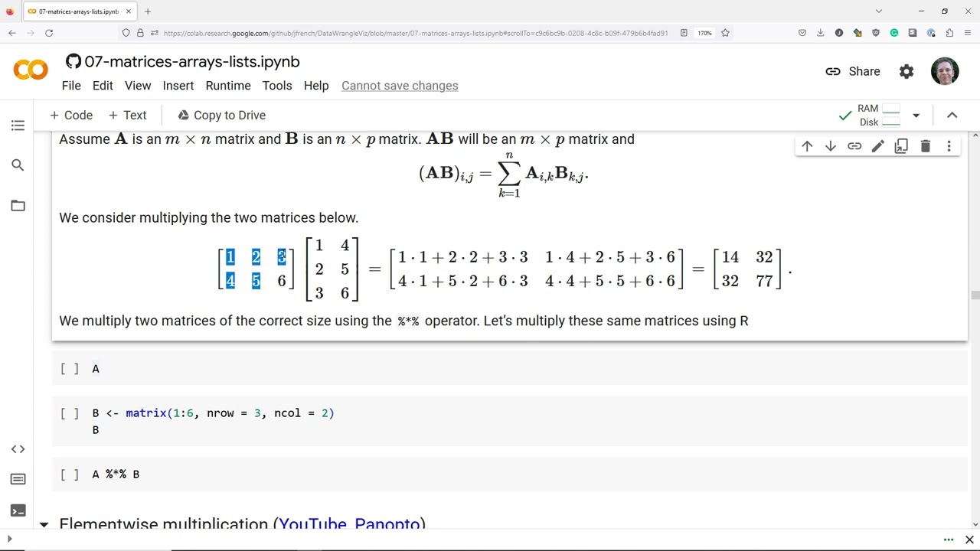Run the A %*% B cell

[x=70, y=474]
